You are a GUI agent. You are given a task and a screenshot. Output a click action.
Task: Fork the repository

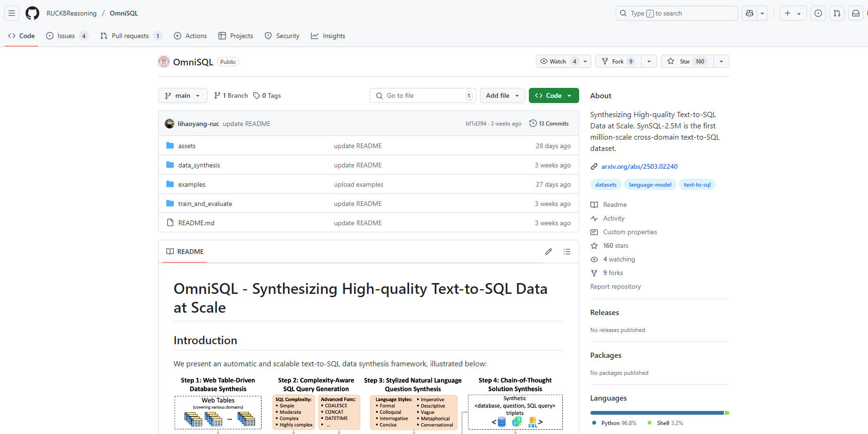(x=619, y=61)
